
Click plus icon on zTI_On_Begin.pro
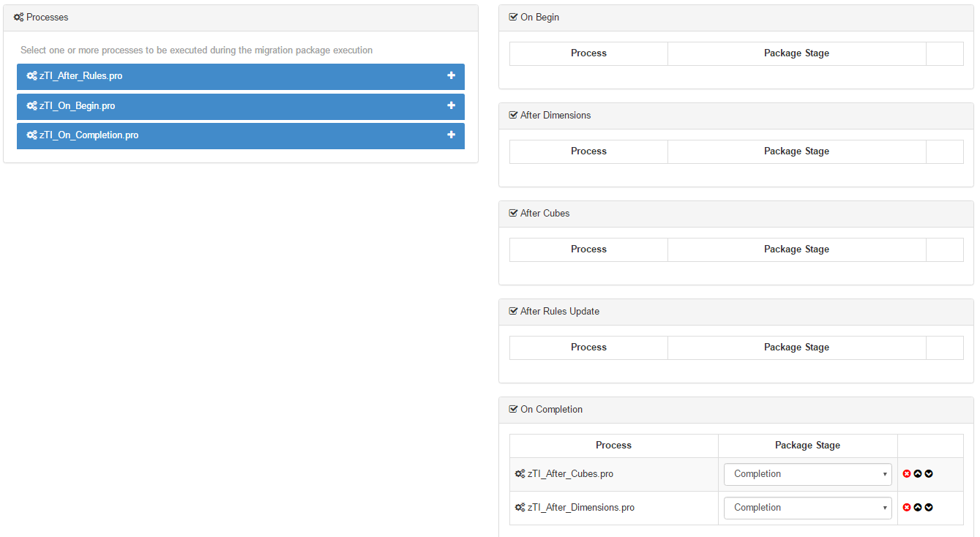tap(451, 106)
